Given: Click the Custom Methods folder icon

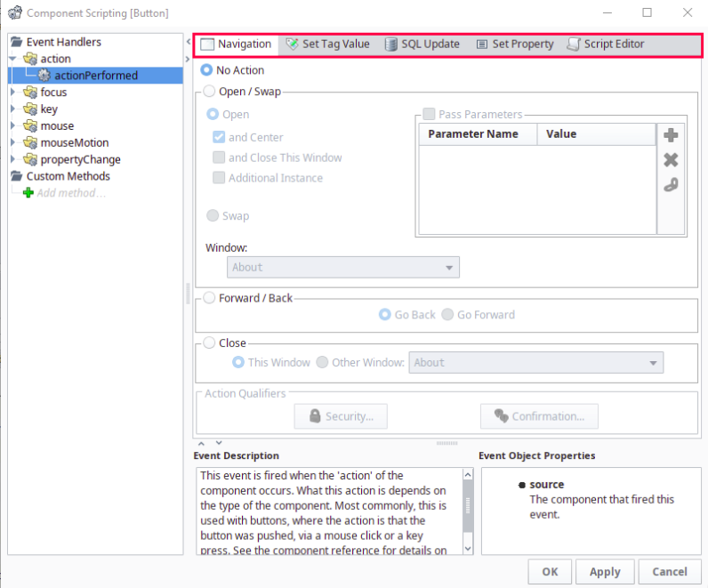Looking at the screenshot, I should pos(16,176).
